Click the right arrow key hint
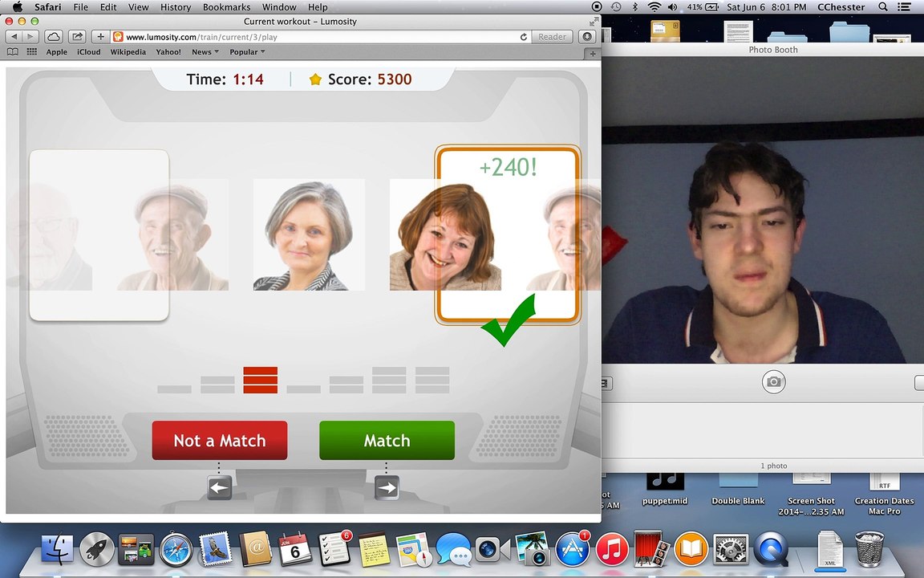 (x=387, y=488)
